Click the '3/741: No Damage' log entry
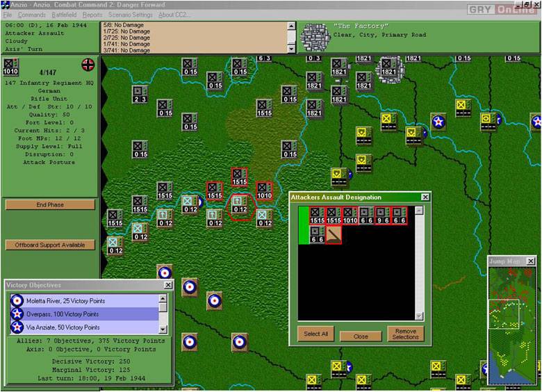The height and width of the screenshot is (392, 542). [126, 50]
